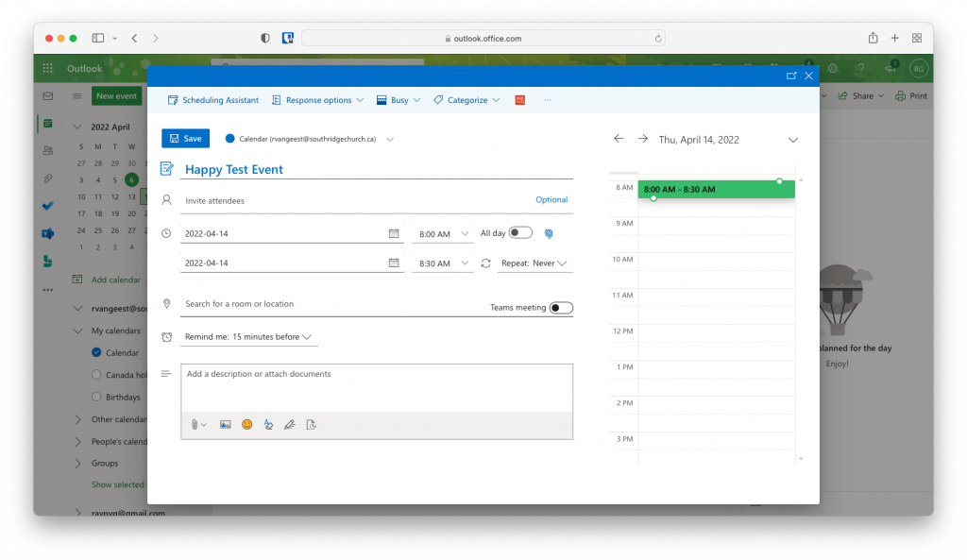The width and height of the screenshot is (967, 560).
Task: Open the Response options menu
Action: [317, 100]
